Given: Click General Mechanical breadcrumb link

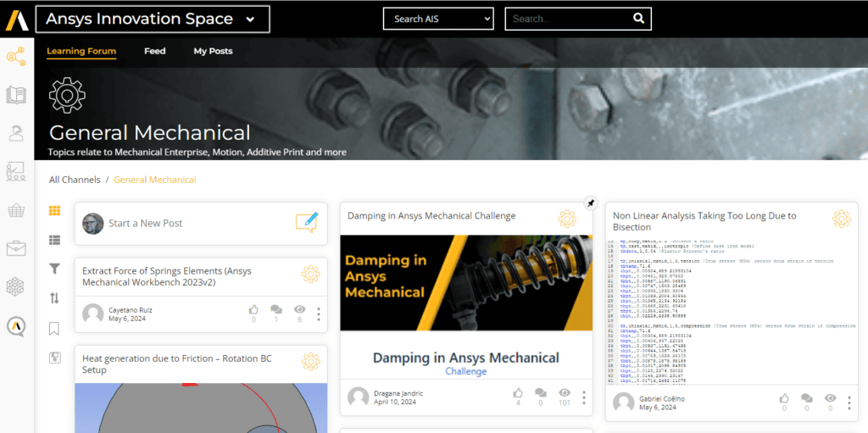Looking at the screenshot, I should [155, 180].
